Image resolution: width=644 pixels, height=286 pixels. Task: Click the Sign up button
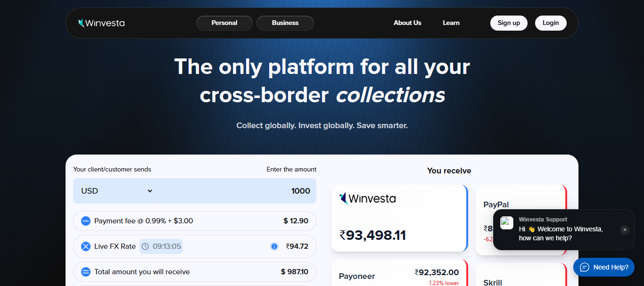pyautogui.click(x=509, y=23)
